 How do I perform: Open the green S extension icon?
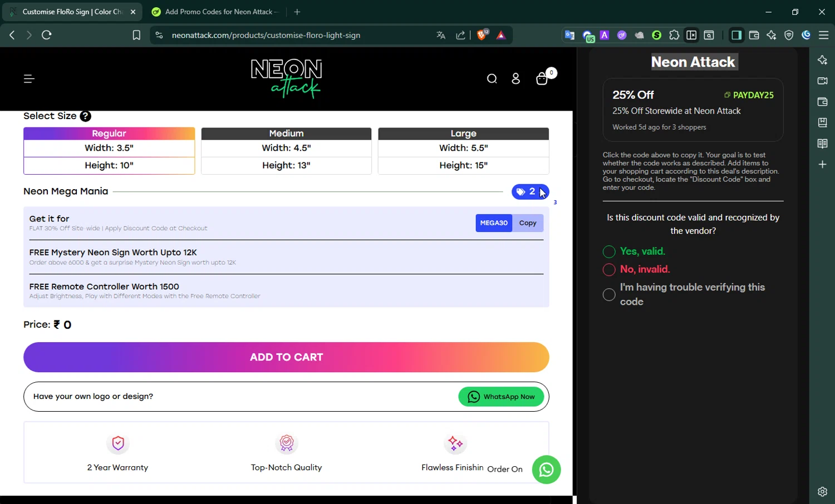(x=657, y=35)
